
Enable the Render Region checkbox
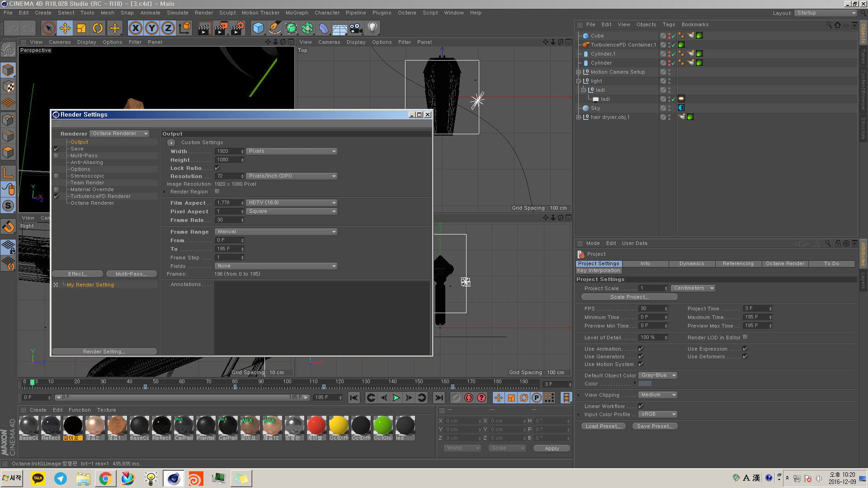pos(217,192)
